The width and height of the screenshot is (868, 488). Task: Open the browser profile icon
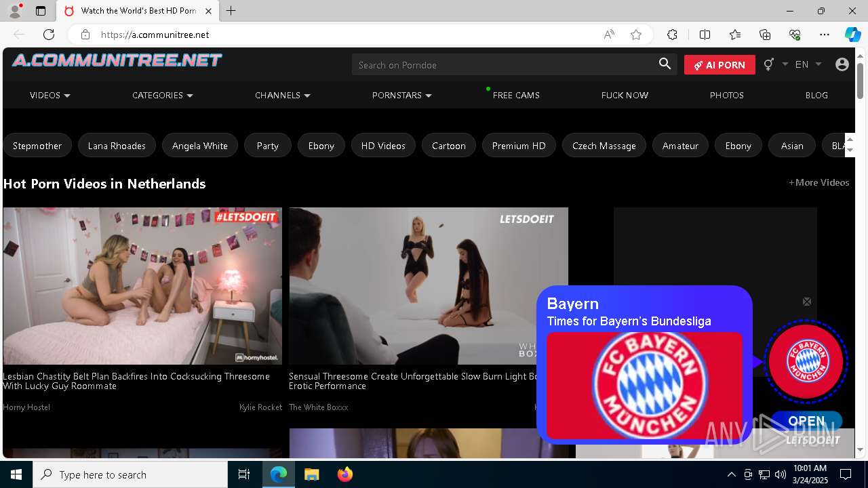[14, 11]
